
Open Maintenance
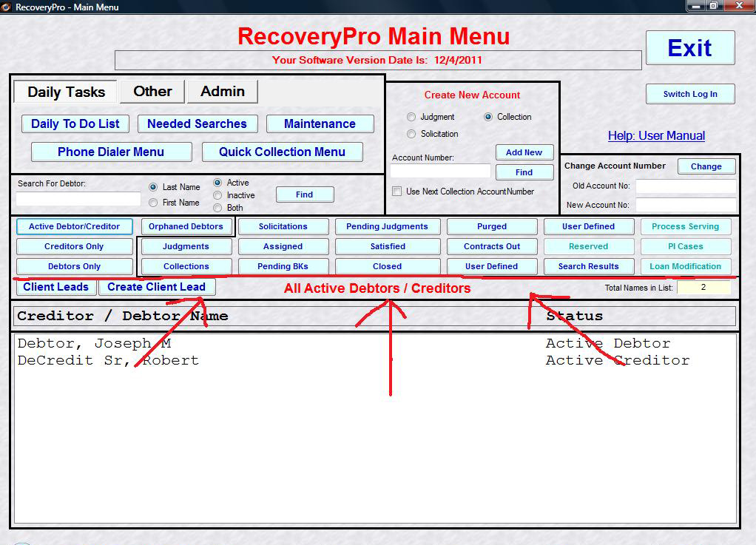click(320, 123)
